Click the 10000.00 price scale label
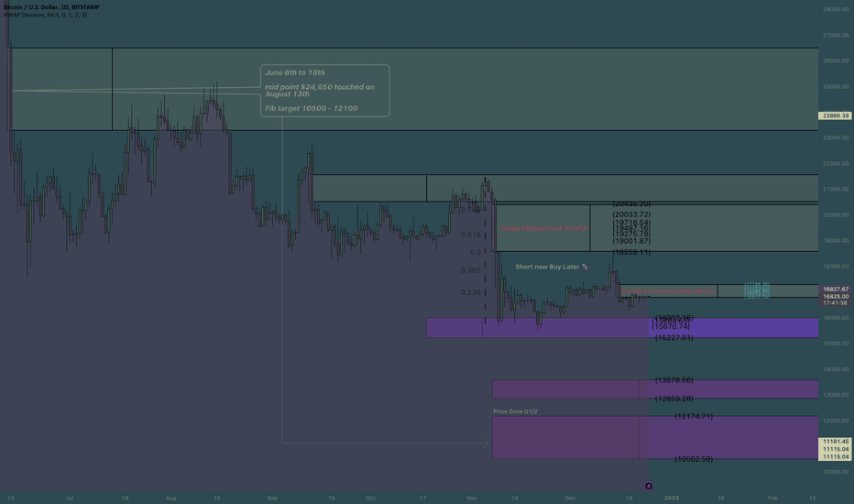The width and height of the screenshot is (854, 504). point(836,472)
